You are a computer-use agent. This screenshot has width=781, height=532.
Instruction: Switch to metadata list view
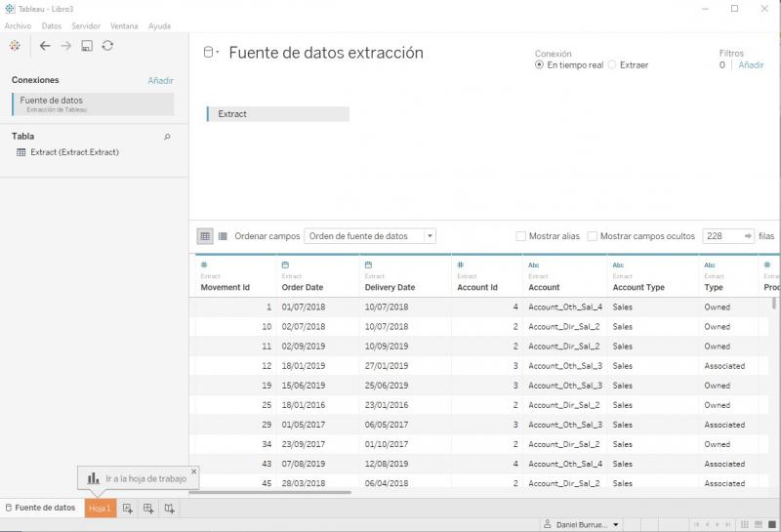tap(223, 236)
